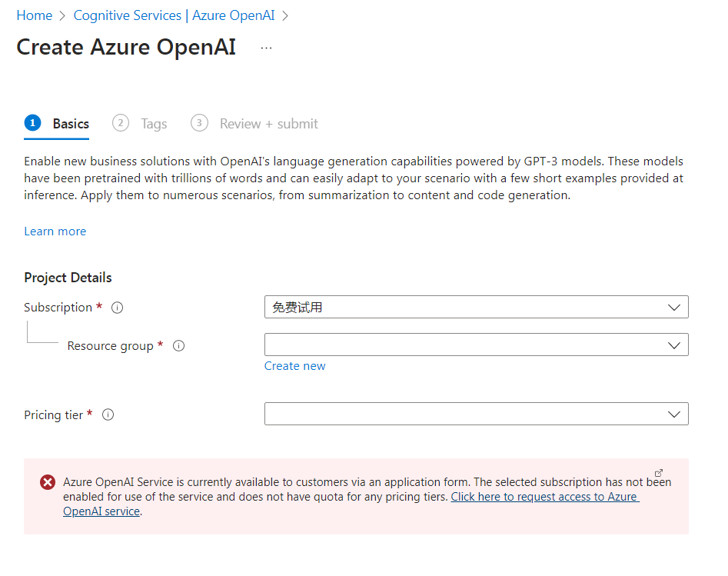Click the Resource group field label
The height and width of the screenshot is (576, 728).
pos(110,346)
